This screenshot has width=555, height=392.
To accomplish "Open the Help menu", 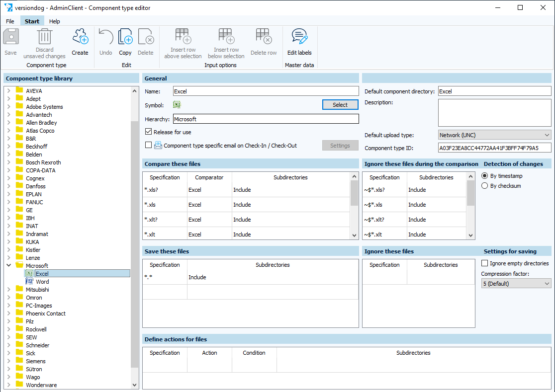I will (x=55, y=21).
